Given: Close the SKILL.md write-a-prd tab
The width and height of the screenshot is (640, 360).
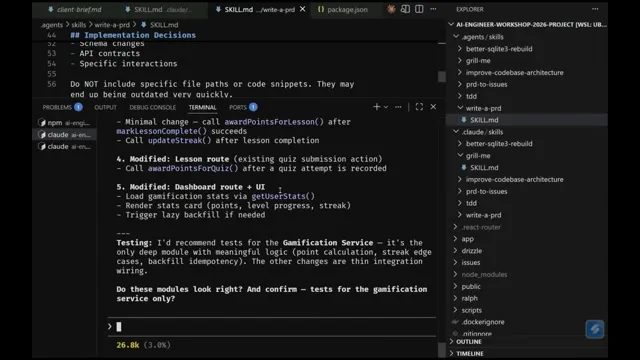Looking at the screenshot, I should pos(302,9).
